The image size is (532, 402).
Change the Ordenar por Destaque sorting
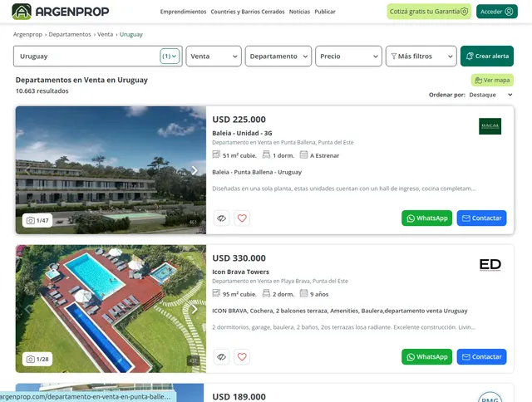click(x=490, y=95)
